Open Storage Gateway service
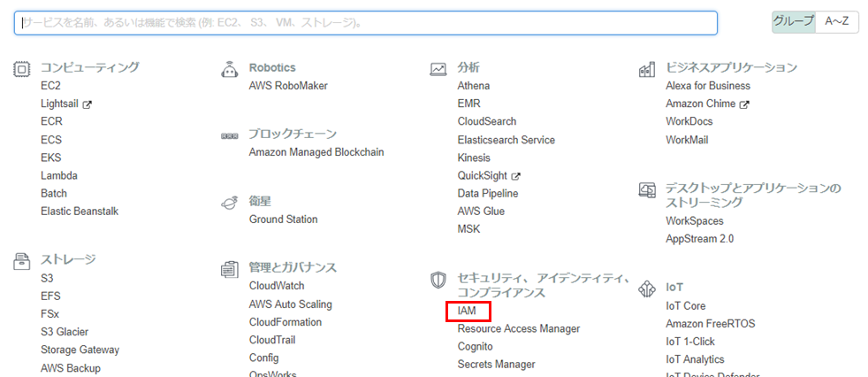 coord(80,350)
